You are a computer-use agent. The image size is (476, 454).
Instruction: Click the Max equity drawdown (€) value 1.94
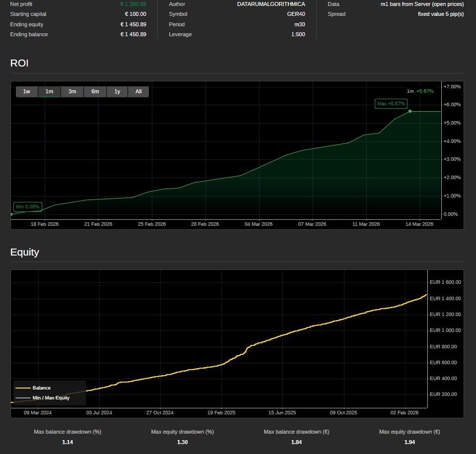click(x=409, y=442)
